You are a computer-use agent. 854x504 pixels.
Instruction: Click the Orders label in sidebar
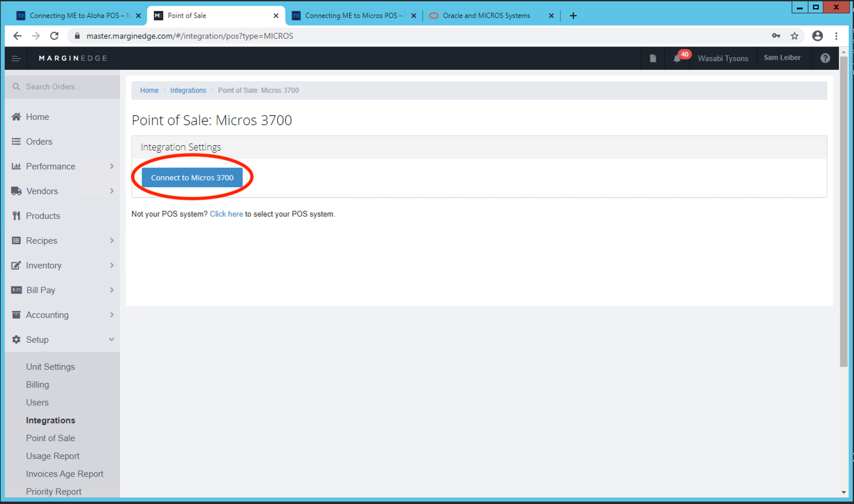[39, 142]
